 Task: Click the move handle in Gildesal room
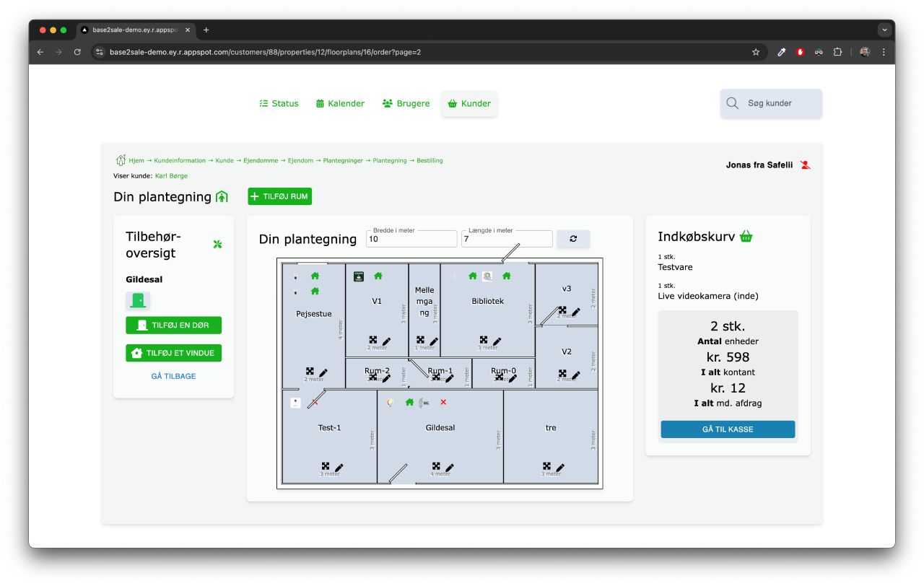[436, 467]
